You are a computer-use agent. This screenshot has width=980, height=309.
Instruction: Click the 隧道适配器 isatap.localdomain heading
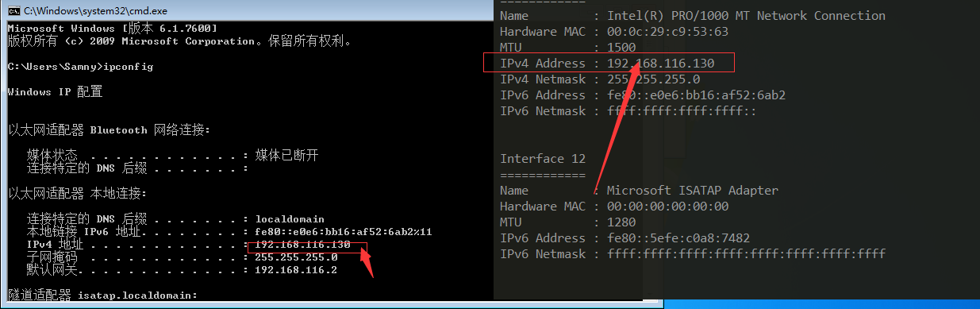click(x=102, y=295)
